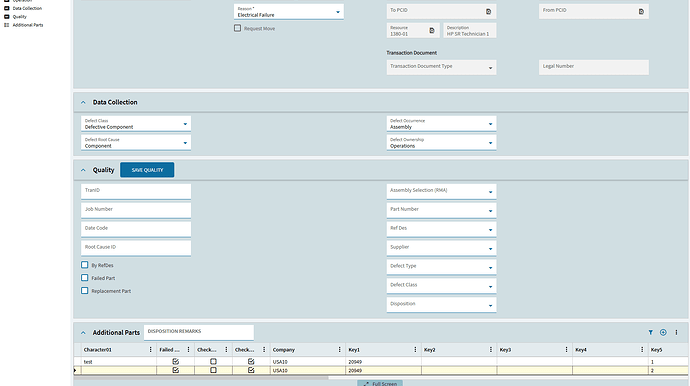Click the grid horizontal scrollbar
This screenshot has width=690, height=386.
[201, 377]
